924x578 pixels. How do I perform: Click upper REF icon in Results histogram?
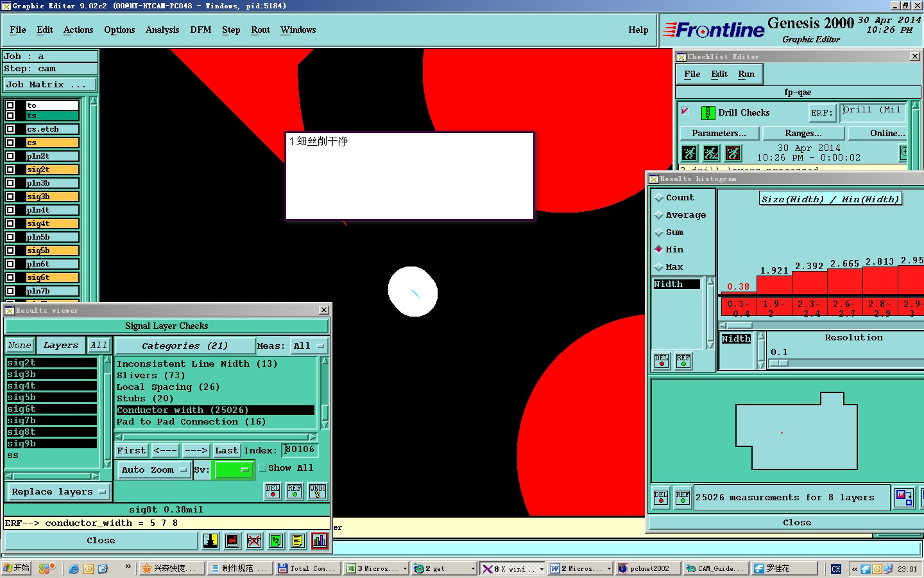pos(683,361)
